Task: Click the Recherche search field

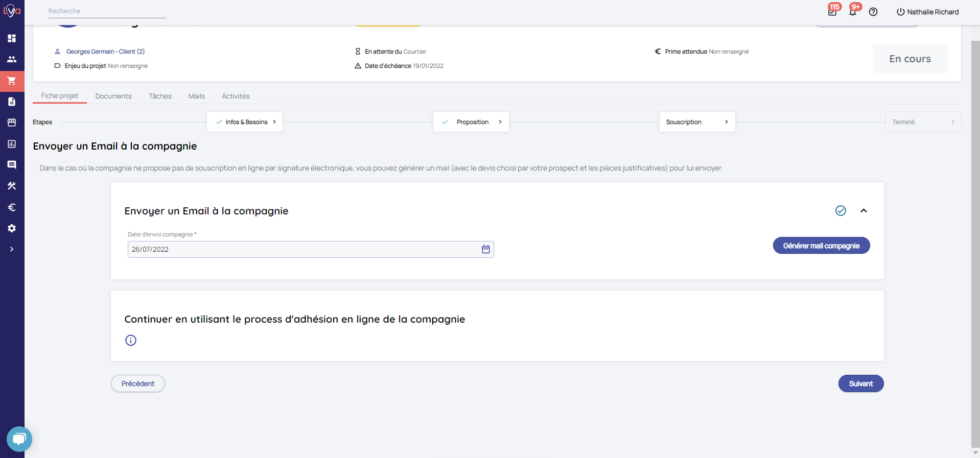Action: point(107,11)
